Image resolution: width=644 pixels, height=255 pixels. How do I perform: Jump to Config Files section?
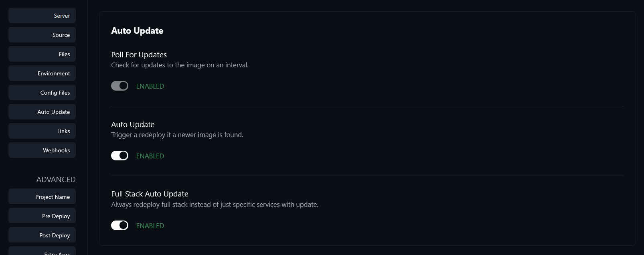[x=42, y=93]
